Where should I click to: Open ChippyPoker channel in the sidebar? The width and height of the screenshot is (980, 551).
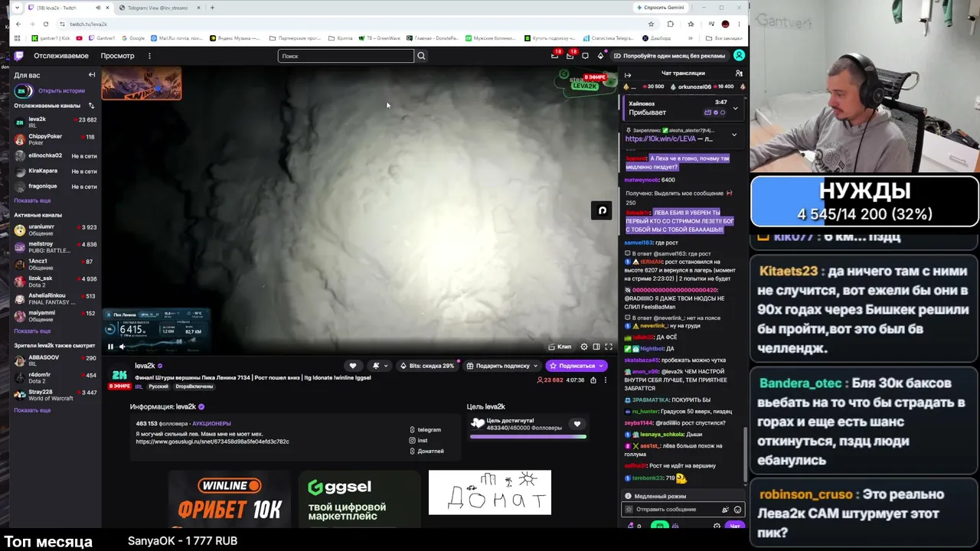[x=55, y=139]
